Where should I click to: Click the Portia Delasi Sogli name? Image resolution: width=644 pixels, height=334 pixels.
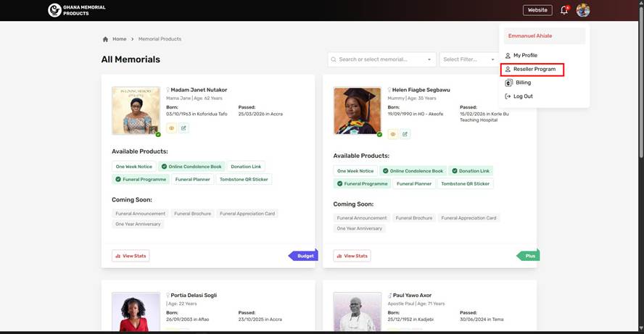194,296
